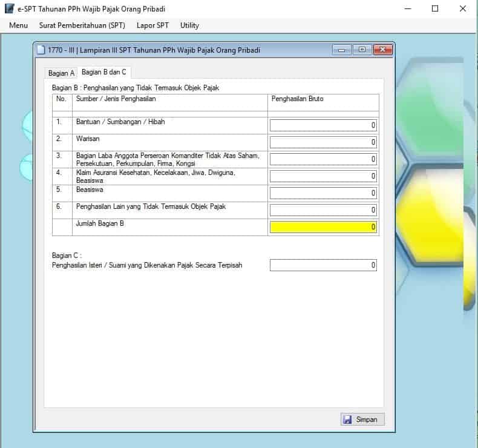Minimize the main e-SPT application window

pos(408,9)
